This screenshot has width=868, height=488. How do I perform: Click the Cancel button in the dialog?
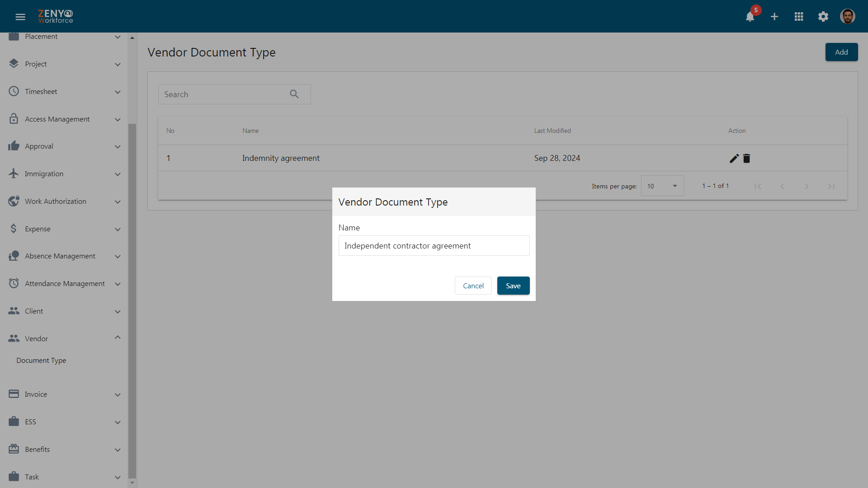click(x=473, y=286)
